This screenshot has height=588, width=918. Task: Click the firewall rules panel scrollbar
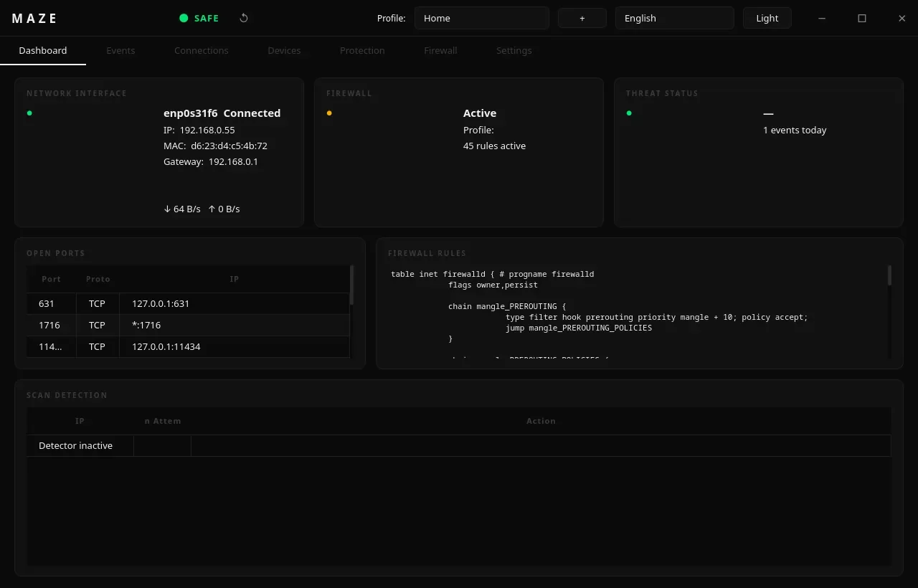point(889,275)
